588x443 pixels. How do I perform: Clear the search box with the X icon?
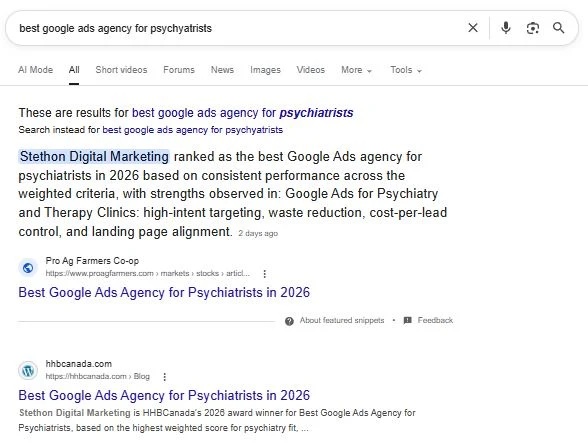(x=473, y=28)
